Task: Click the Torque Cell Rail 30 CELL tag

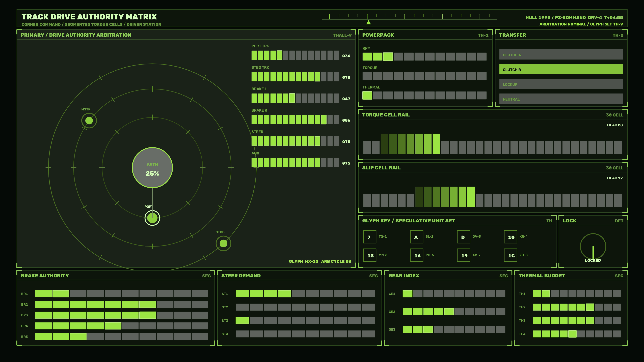Action: tap(614, 115)
